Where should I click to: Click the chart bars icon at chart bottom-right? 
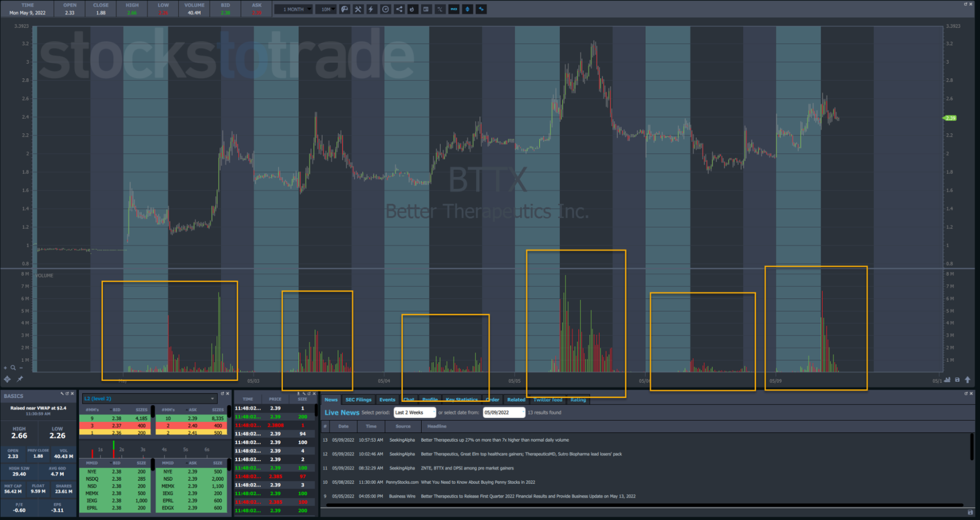tap(947, 380)
